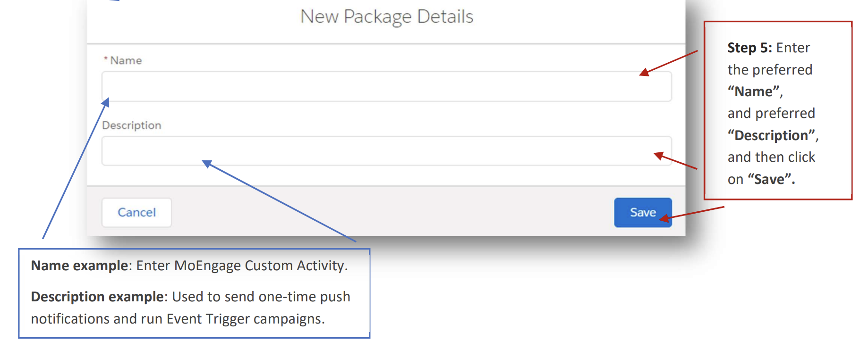This screenshot has width=868, height=349.
Task: Click the red arrowhead pointing at Description field
Action: click(x=659, y=156)
